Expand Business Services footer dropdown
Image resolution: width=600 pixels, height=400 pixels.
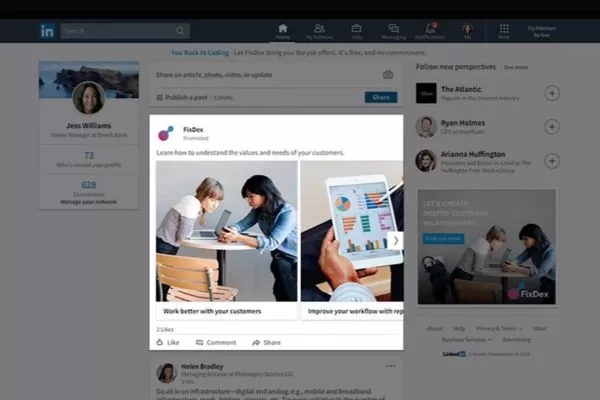(x=466, y=340)
